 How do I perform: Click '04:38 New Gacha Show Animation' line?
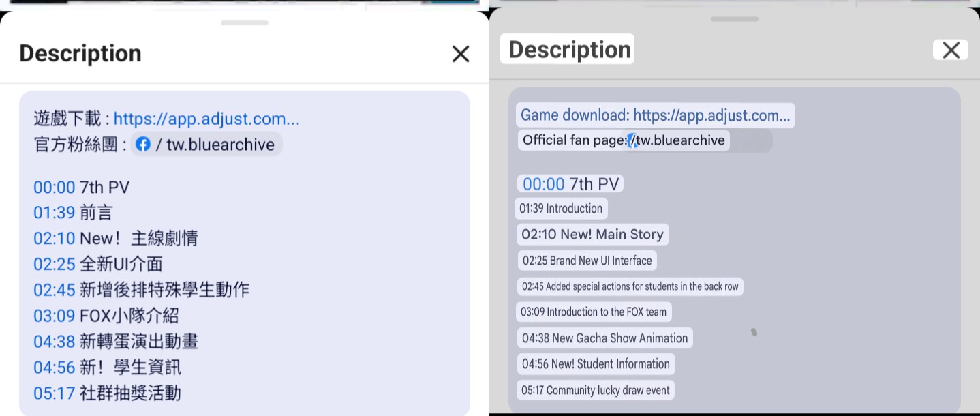pos(605,338)
